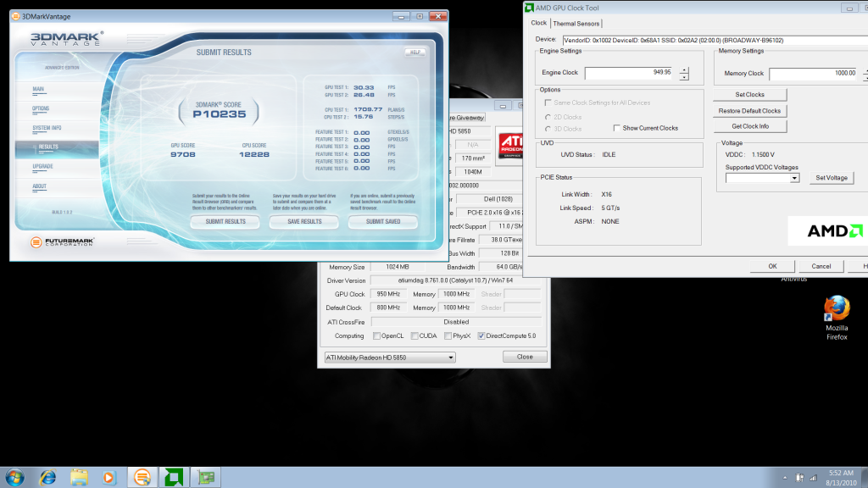Click Restore Default Clocks button
868x488 pixels.
[x=749, y=111]
